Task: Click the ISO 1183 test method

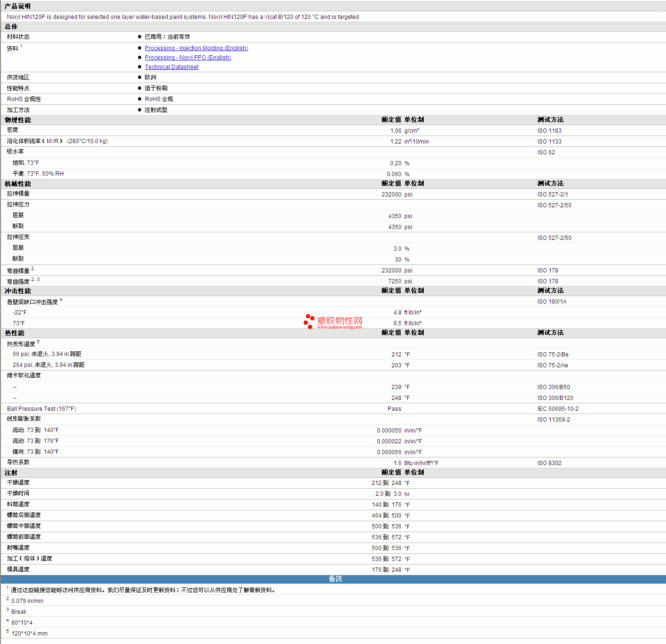Action: [x=549, y=131]
